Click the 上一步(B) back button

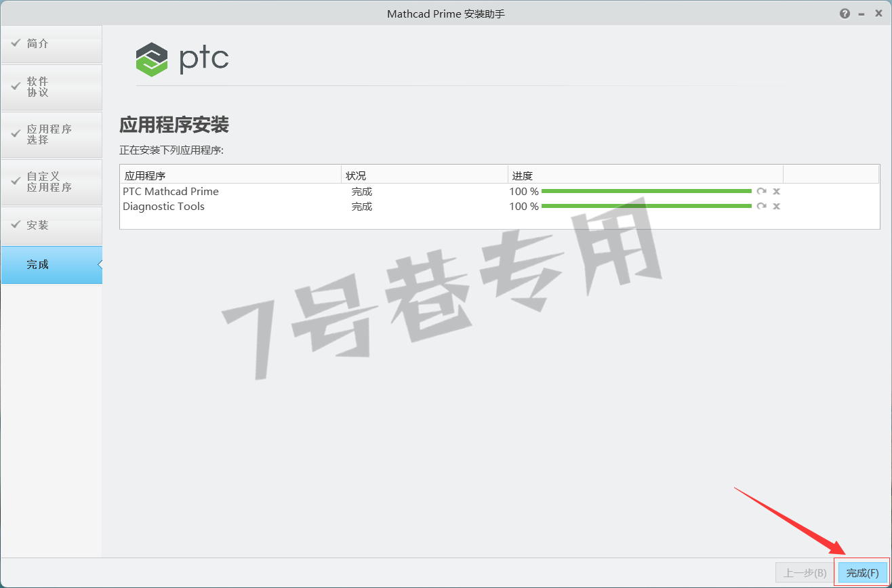(805, 573)
